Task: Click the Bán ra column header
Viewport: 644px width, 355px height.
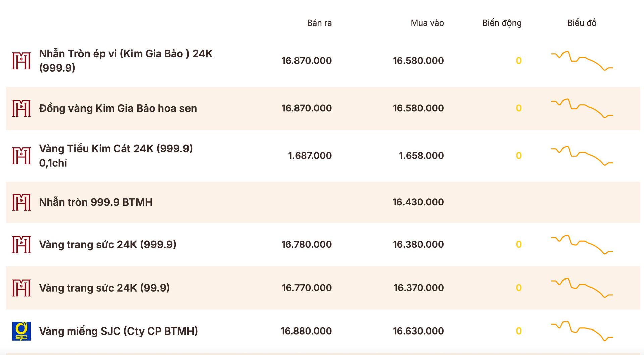Action: coord(319,23)
